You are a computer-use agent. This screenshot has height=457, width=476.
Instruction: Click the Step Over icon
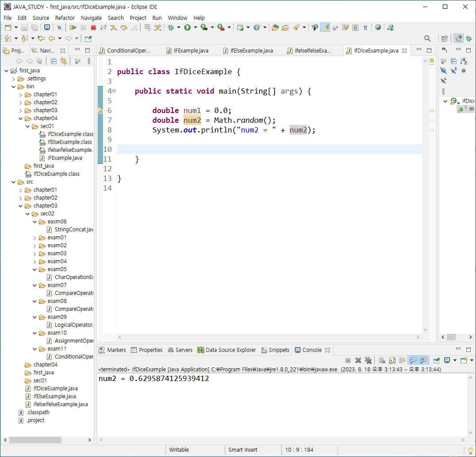tap(124, 27)
